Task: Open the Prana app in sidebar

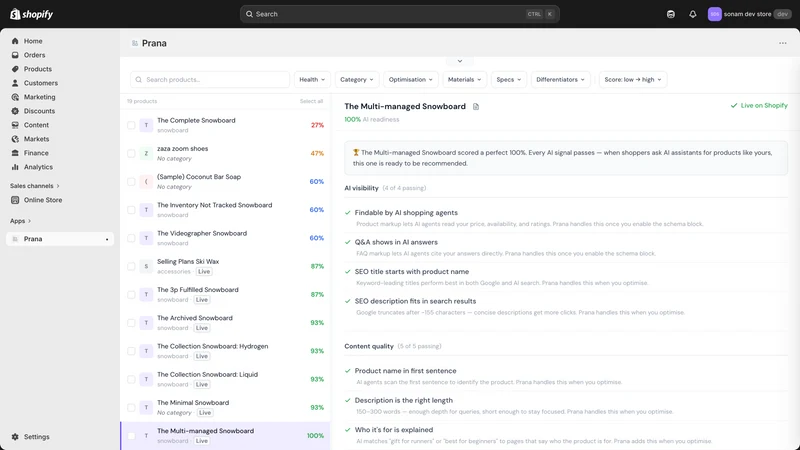Action: (x=60, y=239)
